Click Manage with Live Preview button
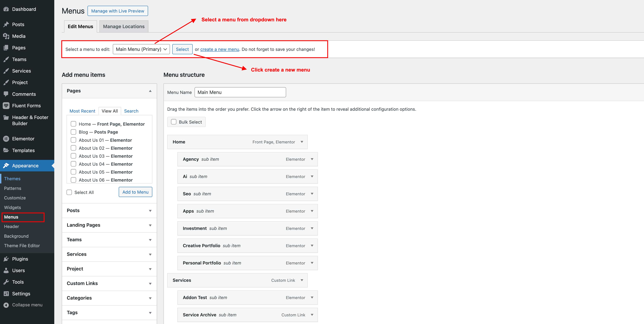This screenshot has width=644, height=324. [x=118, y=11]
